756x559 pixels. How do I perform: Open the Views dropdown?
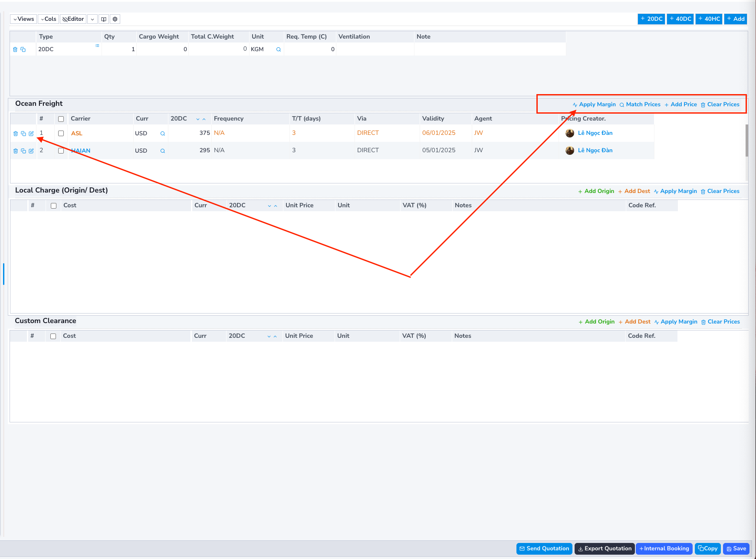(23, 19)
